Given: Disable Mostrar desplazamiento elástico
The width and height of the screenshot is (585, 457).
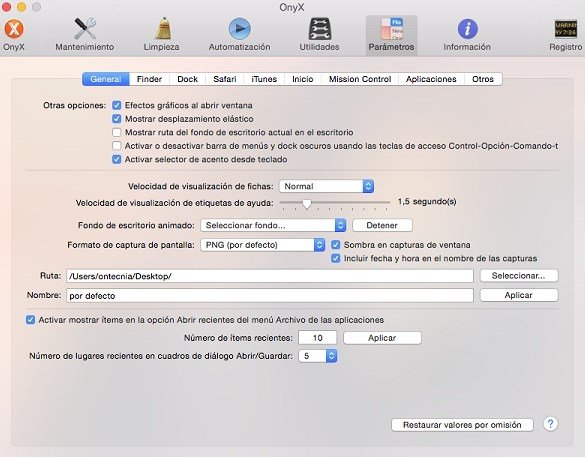Looking at the screenshot, I should pyautogui.click(x=117, y=119).
